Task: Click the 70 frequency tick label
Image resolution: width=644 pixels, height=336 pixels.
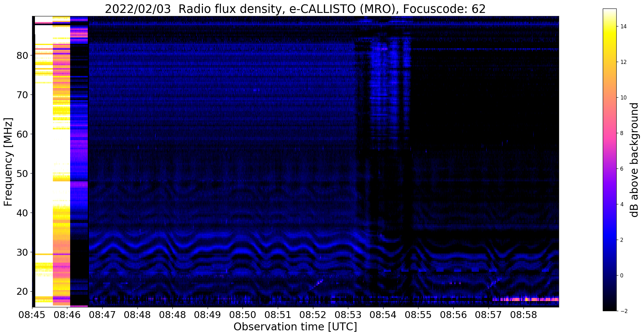Action: pos(23,95)
